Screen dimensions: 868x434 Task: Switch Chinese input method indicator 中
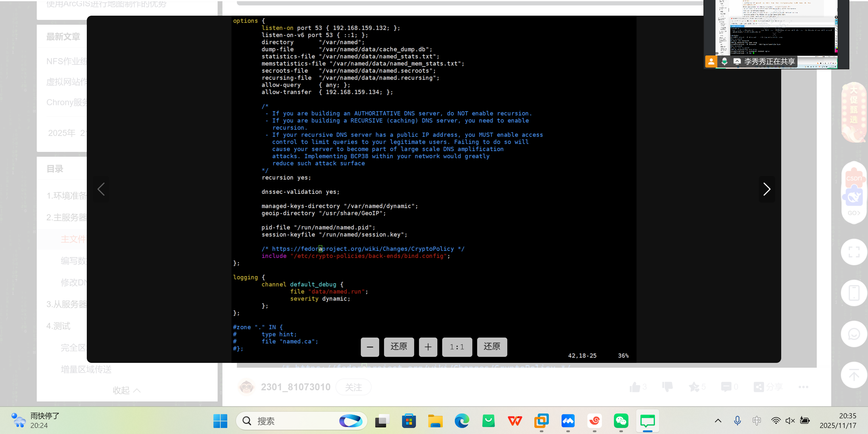coord(756,420)
